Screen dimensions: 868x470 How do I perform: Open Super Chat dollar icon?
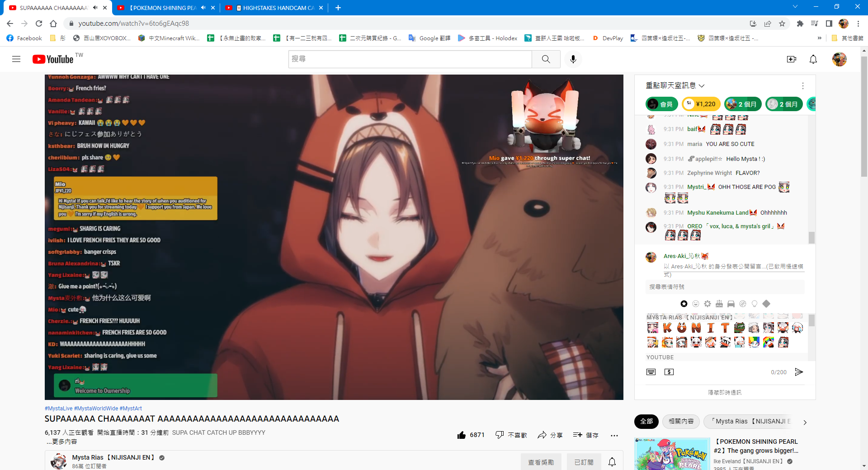[x=669, y=372]
